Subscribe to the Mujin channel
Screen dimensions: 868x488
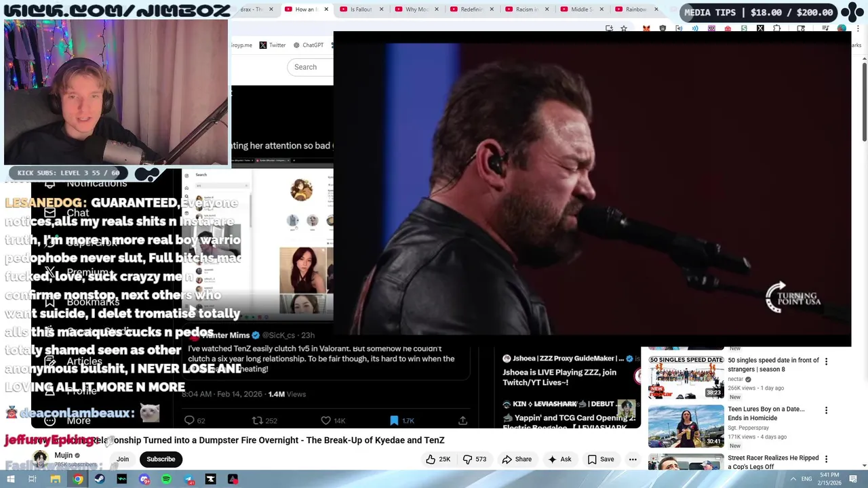tap(161, 459)
